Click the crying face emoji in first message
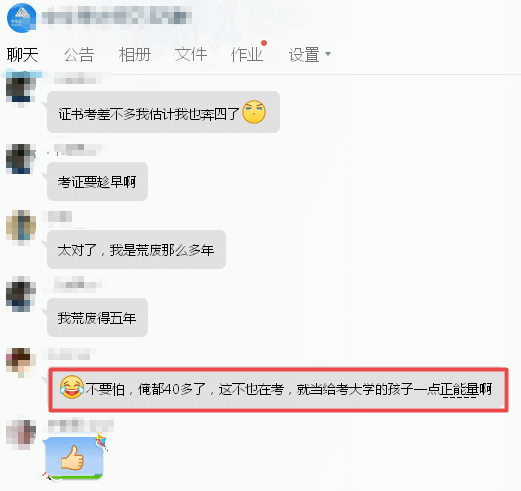 point(254,112)
